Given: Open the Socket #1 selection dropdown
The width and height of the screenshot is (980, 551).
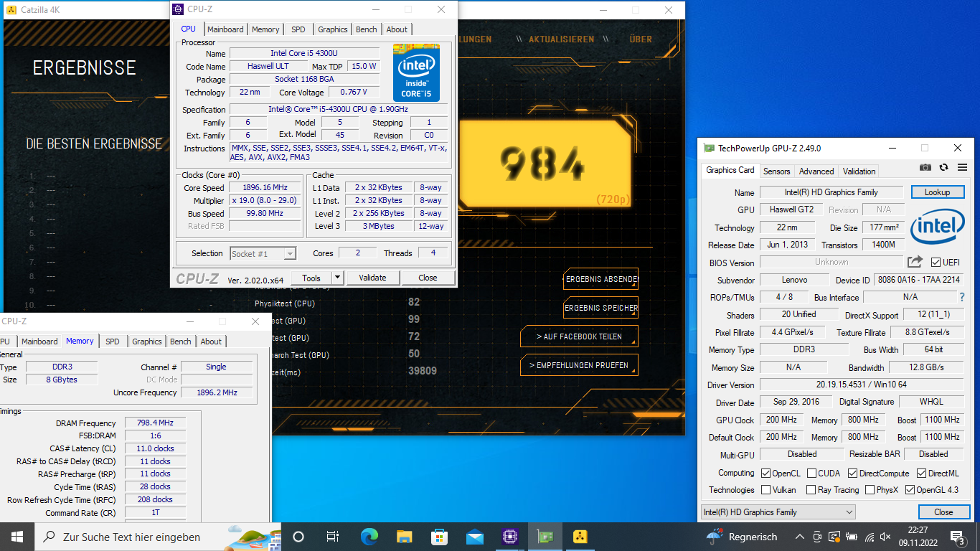Looking at the screenshot, I should (x=263, y=253).
